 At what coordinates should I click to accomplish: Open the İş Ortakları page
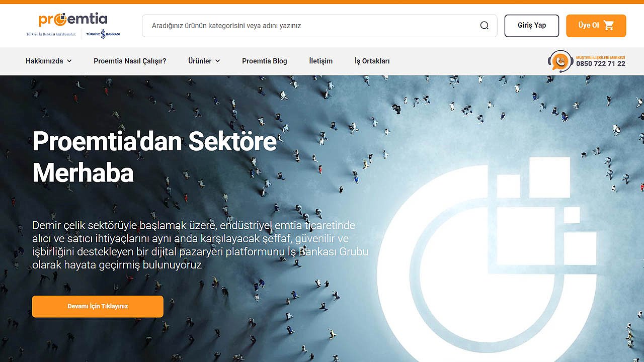click(x=372, y=61)
